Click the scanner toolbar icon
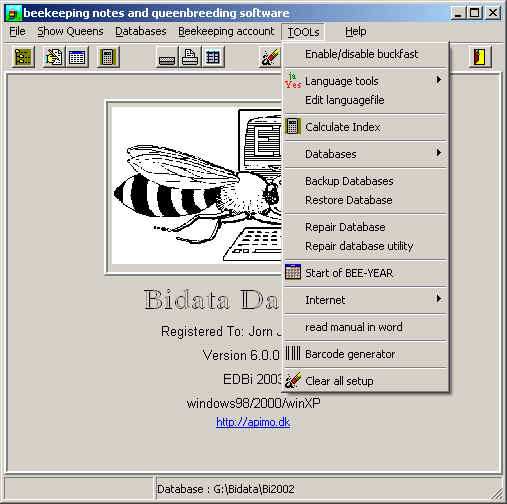 pyautogui.click(x=167, y=57)
